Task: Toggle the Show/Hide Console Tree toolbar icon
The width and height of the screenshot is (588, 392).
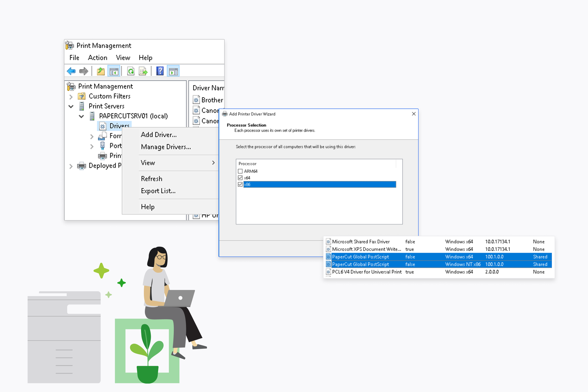Action: coord(114,71)
